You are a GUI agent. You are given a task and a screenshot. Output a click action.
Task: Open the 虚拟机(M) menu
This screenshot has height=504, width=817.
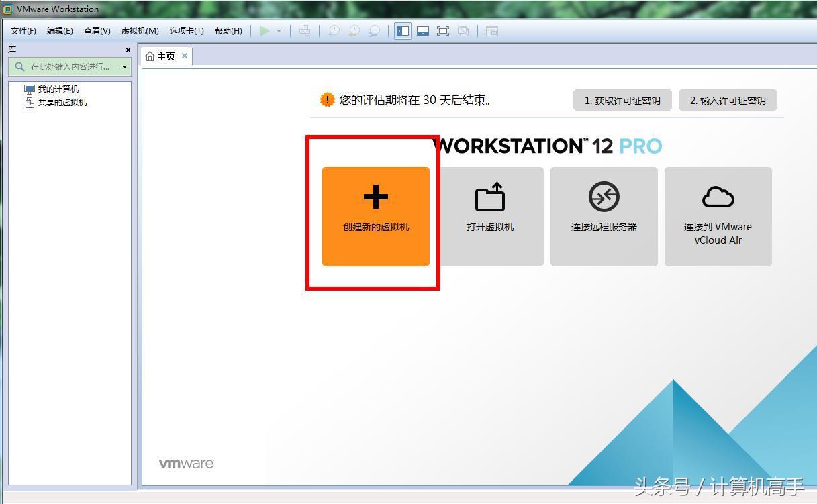(140, 31)
